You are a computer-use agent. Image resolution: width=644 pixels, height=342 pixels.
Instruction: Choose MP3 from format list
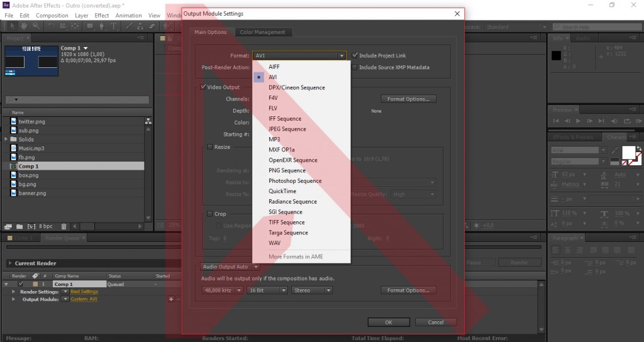tap(274, 140)
